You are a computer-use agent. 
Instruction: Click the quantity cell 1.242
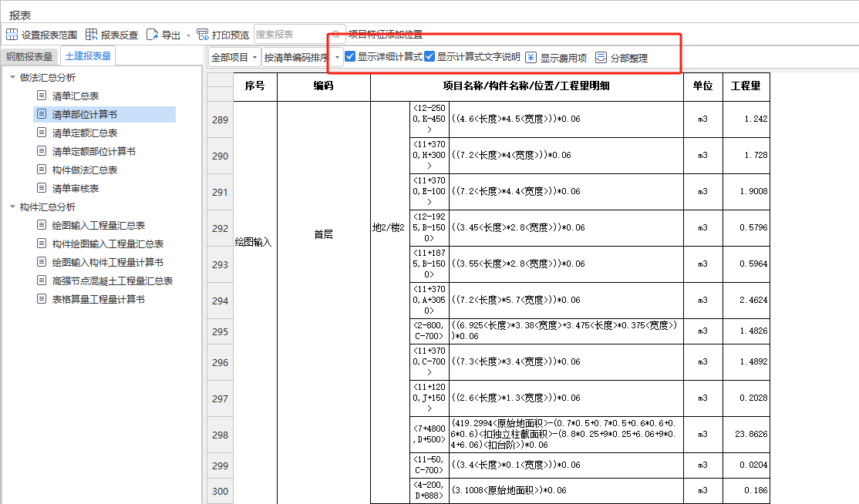tap(746, 119)
